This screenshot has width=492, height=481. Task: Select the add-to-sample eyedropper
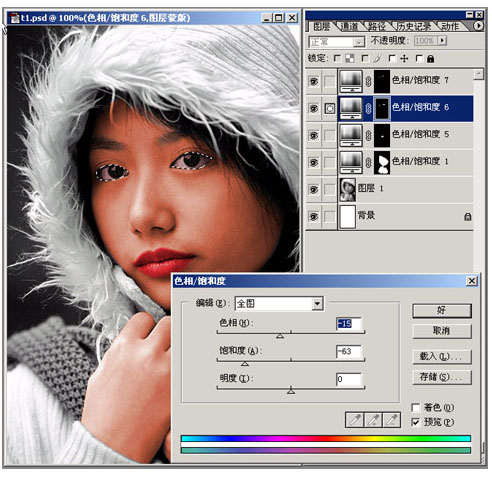point(373,420)
